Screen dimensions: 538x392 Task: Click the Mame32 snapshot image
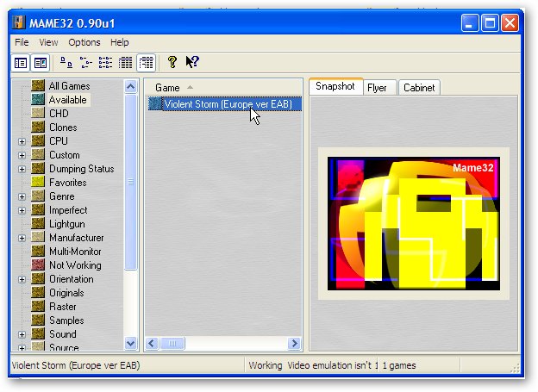[414, 224]
